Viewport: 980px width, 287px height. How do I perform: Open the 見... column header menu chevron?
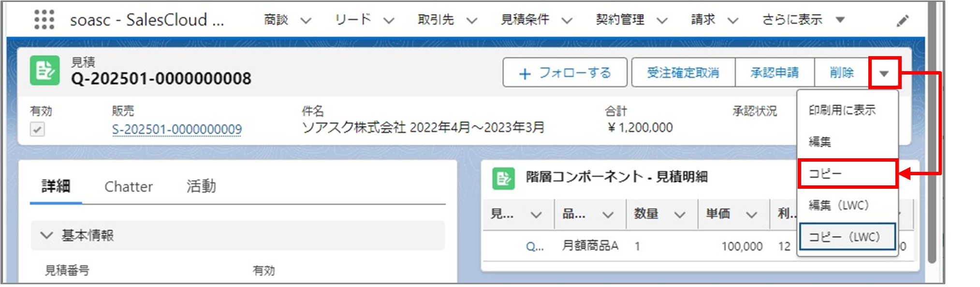(x=536, y=214)
